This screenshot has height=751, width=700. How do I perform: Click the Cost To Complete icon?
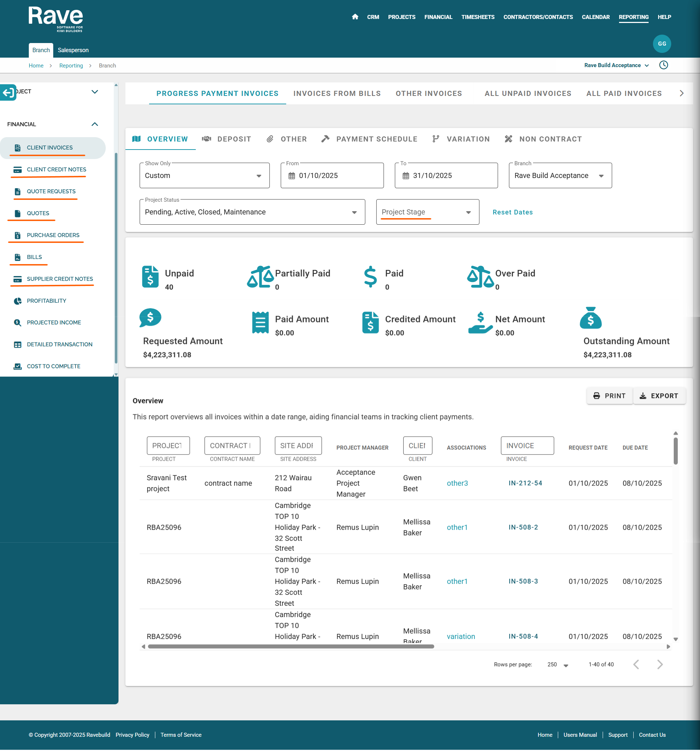pyautogui.click(x=17, y=367)
